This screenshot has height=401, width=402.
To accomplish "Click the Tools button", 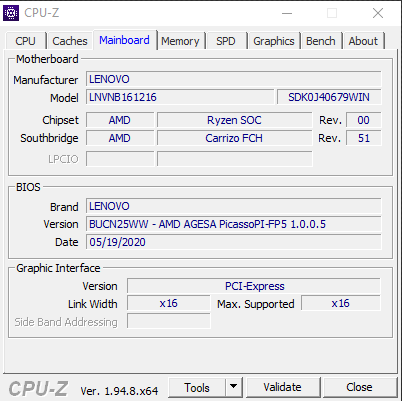I will click(x=197, y=387).
